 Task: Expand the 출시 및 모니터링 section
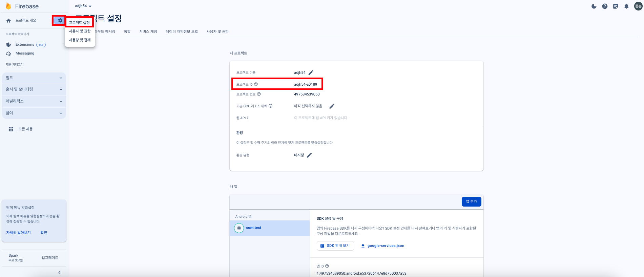(x=34, y=89)
